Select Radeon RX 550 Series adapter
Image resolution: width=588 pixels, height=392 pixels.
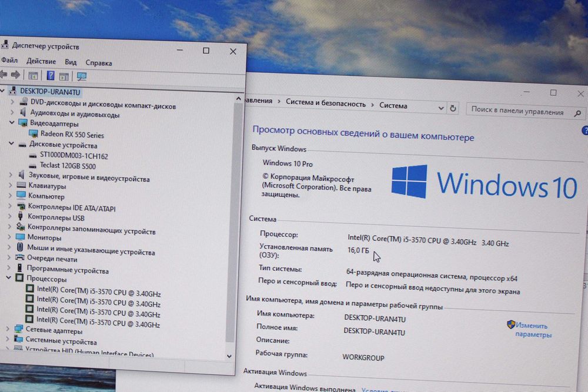(x=72, y=134)
